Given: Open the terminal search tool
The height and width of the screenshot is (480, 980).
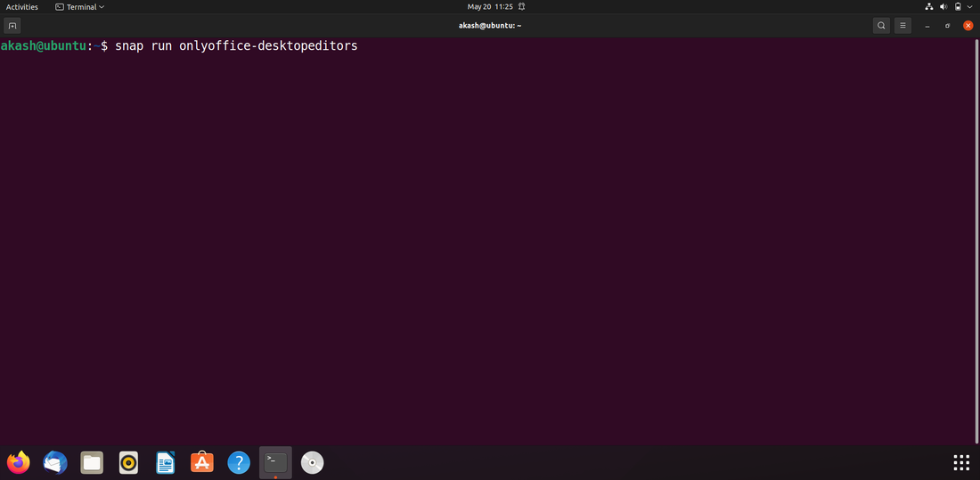Looking at the screenshot, I should (881, 26).
